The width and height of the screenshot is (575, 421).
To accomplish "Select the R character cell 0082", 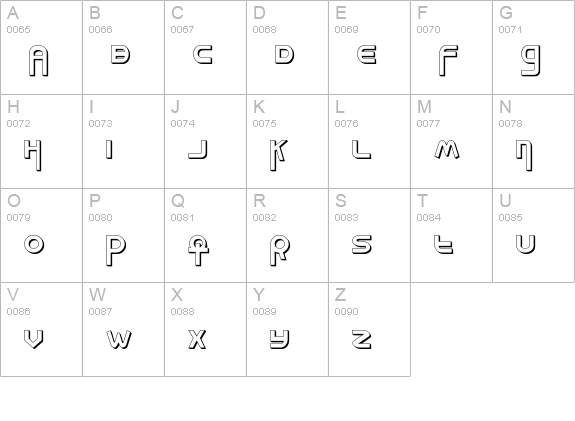I will (x=288, y=235).
